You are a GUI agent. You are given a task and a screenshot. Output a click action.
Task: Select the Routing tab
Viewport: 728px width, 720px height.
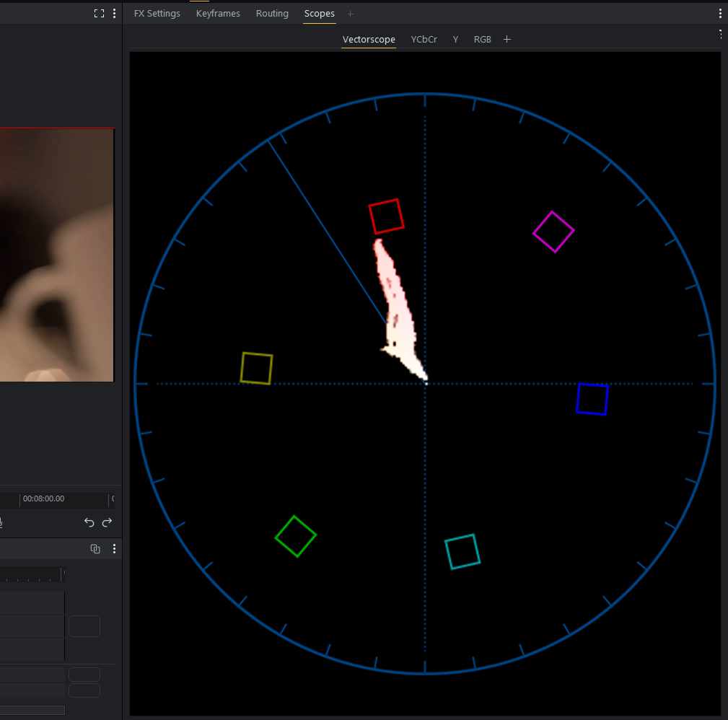pos(272,14)
